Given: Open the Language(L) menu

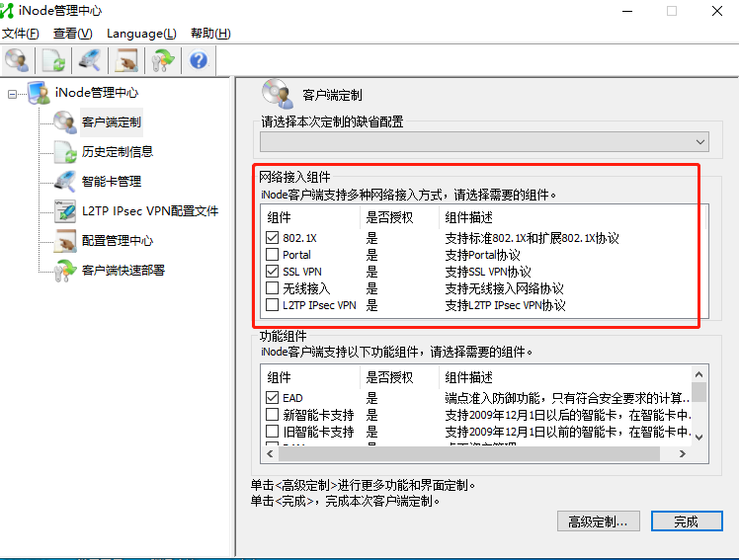Looking at the screenshot, I should pos(141,34).
